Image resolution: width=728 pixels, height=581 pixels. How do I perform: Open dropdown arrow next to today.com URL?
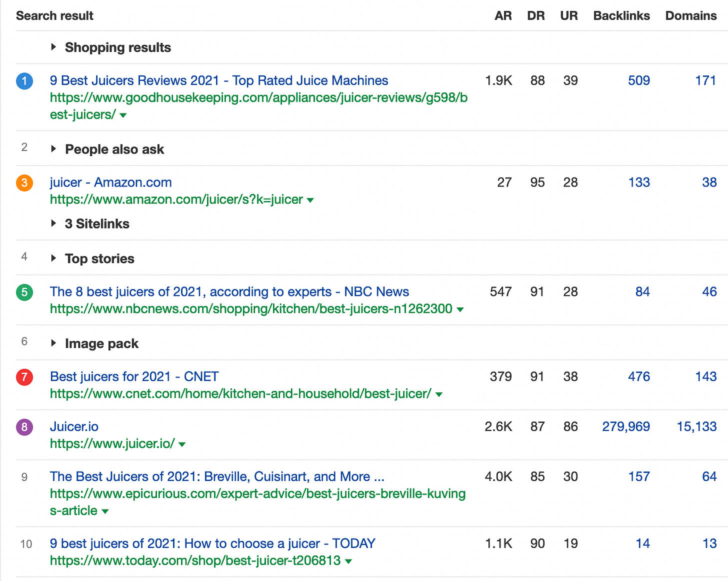pos(348,561)
